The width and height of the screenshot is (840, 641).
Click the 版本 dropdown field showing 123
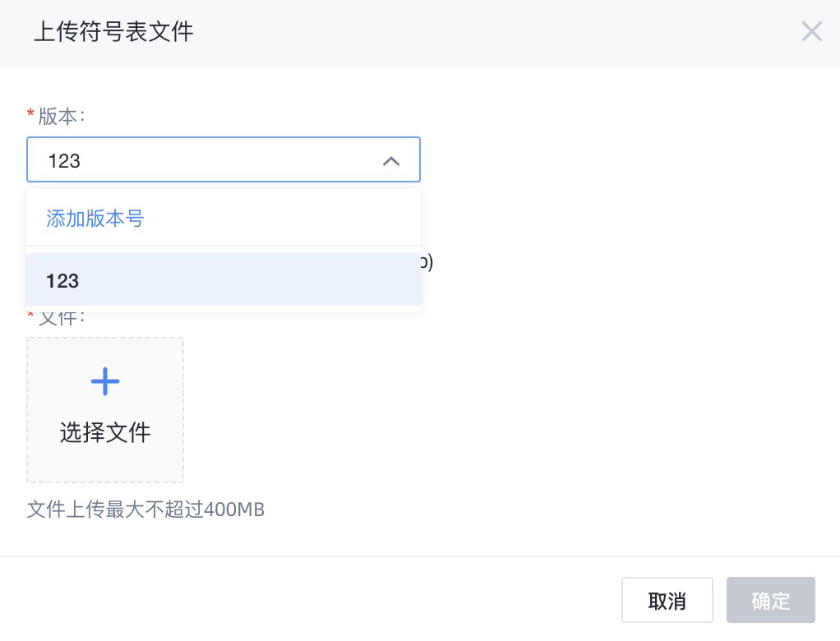click(x=205, y=159)
